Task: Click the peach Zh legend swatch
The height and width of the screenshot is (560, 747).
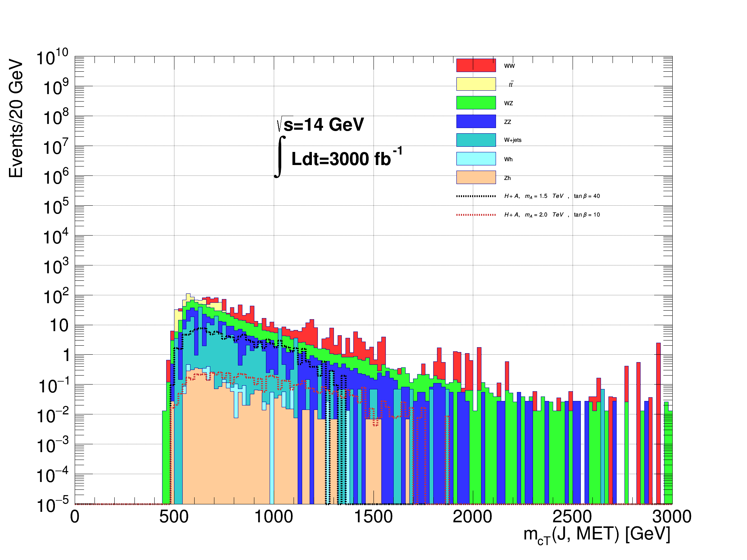Action: [476, 177]
